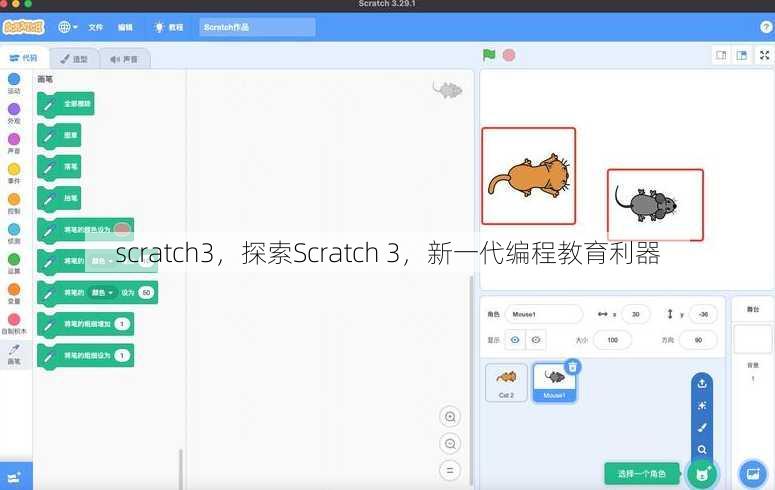Viewport: 775px width, 490px height.
Task: Click the sprite size field showing 100
Action: 613,340
